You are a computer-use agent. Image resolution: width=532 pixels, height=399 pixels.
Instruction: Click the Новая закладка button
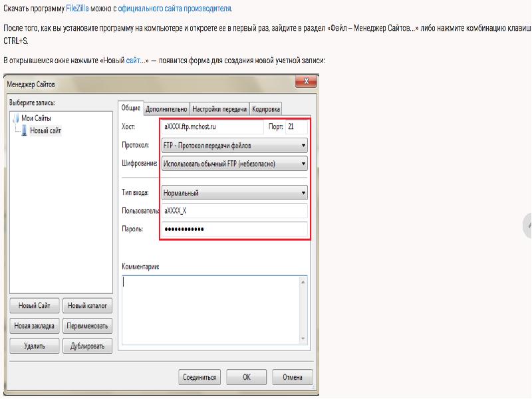pos(35,326)
